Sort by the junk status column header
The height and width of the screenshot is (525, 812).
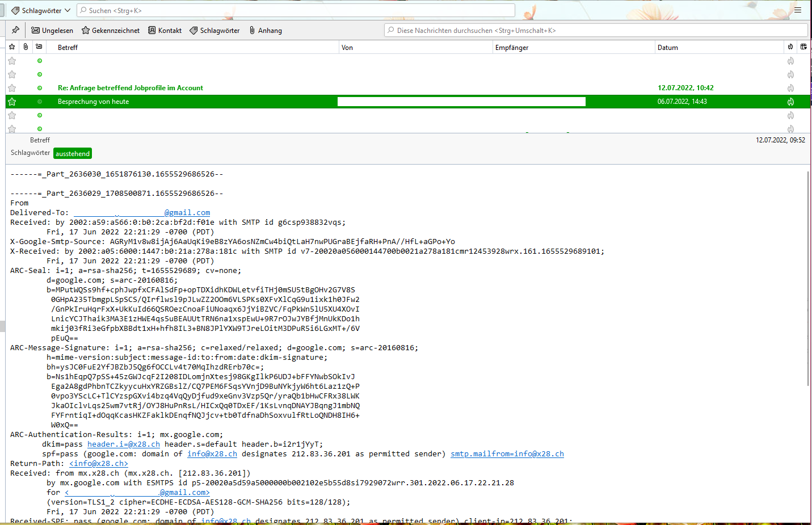(x=790, y=47)
